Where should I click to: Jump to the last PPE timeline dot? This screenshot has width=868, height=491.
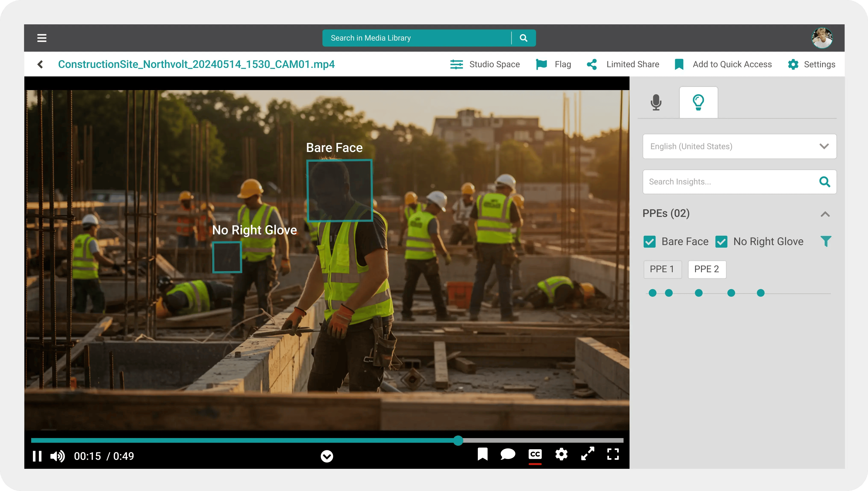[x=760, y=293]
